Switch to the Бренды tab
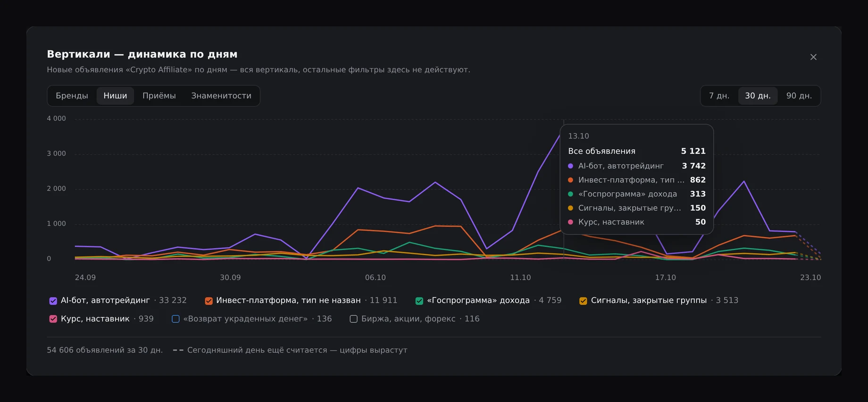The height and width of the screenshot is (402, 868). (x=72, y=96)
